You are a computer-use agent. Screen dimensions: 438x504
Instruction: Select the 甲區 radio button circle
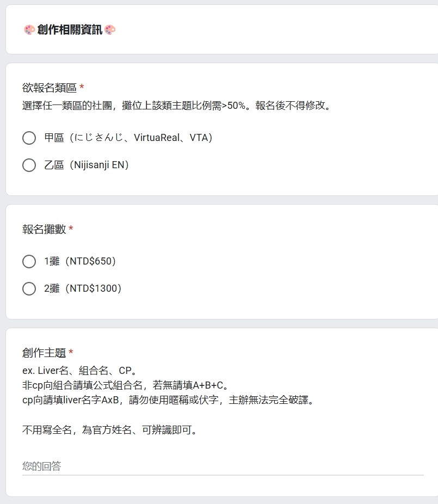pos(29,138)
